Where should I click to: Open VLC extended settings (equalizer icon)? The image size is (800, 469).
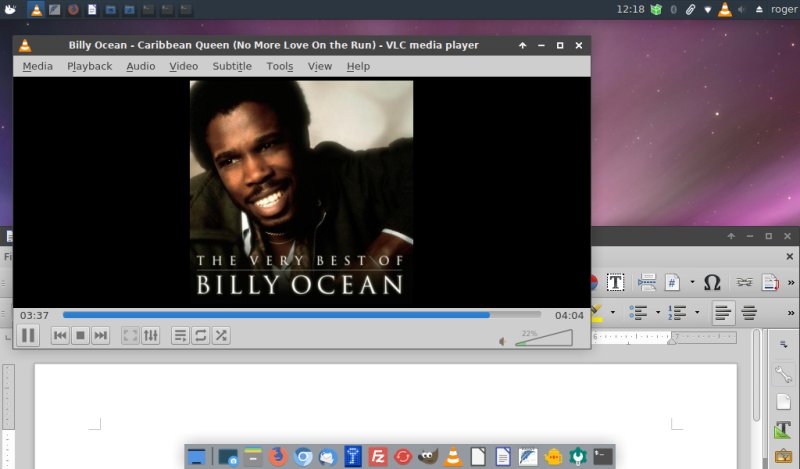151,336
